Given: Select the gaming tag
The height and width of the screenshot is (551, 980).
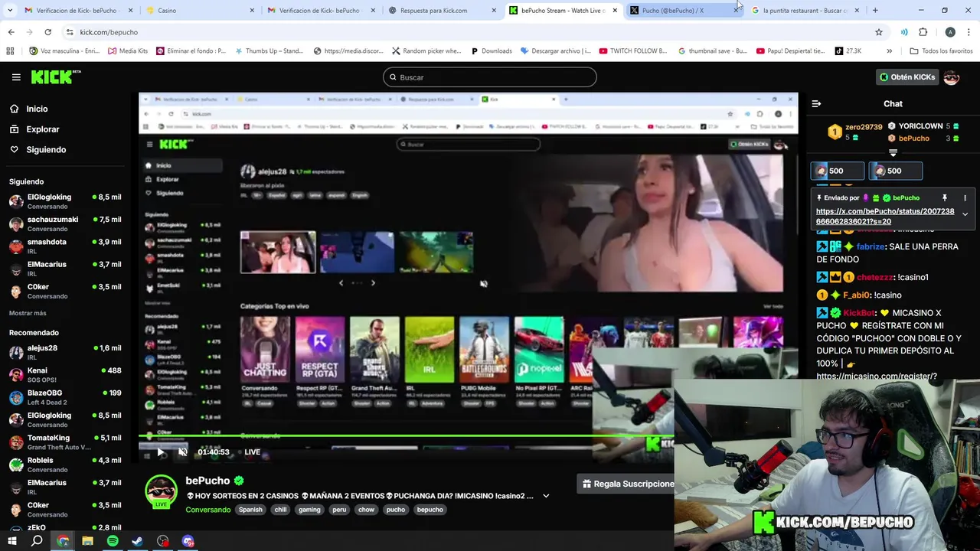Looking at the screenshot, I should click(309, 510).
